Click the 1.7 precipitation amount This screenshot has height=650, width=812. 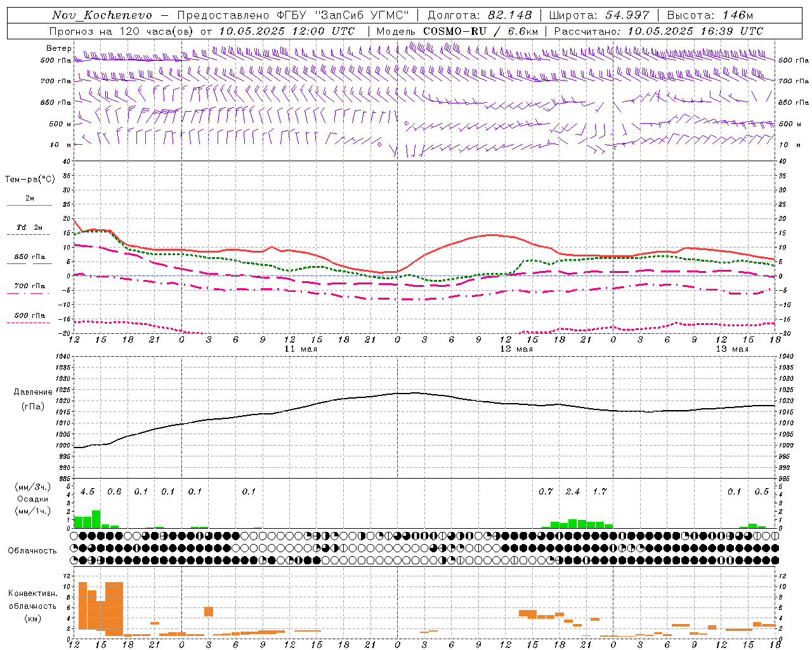point(599,492)
